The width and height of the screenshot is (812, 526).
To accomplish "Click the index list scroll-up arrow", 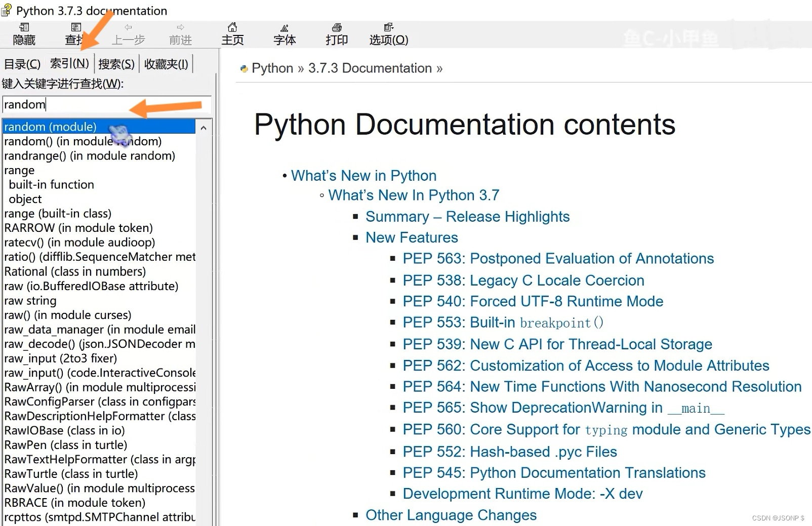I will pos(204,128).
